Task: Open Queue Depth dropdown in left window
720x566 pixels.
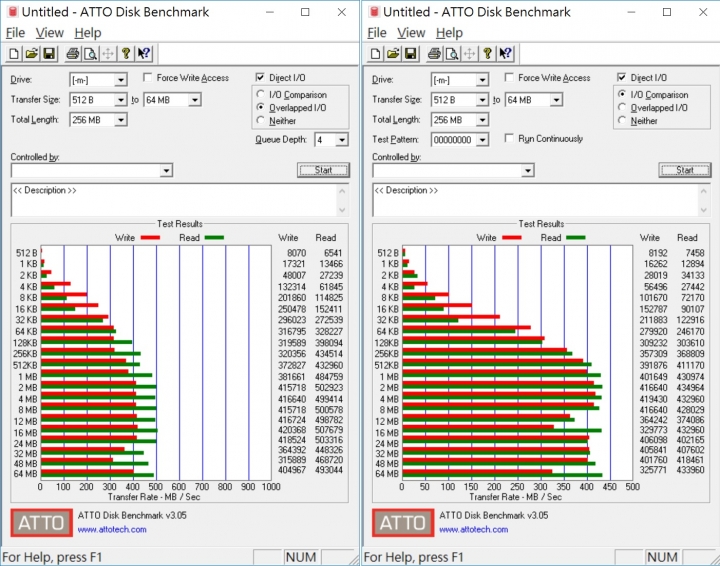Action: tap(342, 140)
